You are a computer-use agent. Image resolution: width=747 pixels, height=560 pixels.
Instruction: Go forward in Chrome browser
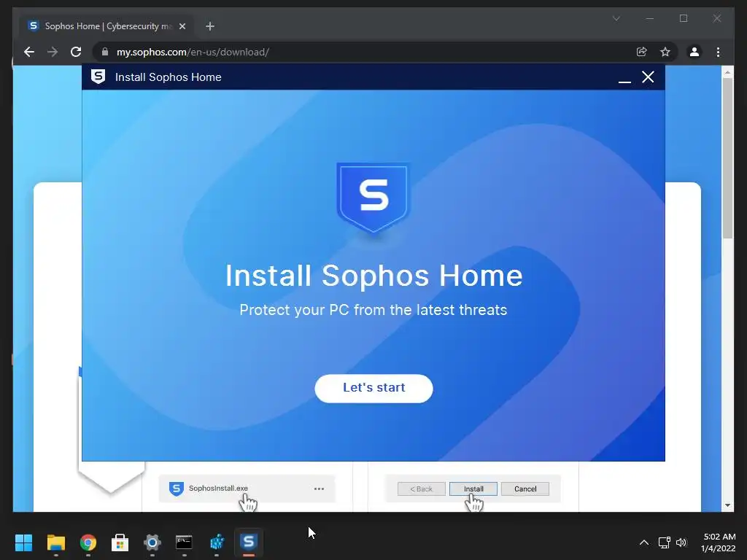click(x=53, y=52)
